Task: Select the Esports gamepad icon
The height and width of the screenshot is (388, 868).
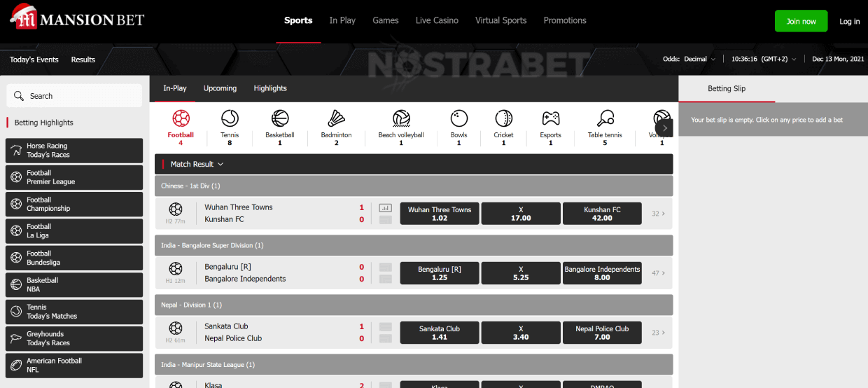Action: coord(551,118)
